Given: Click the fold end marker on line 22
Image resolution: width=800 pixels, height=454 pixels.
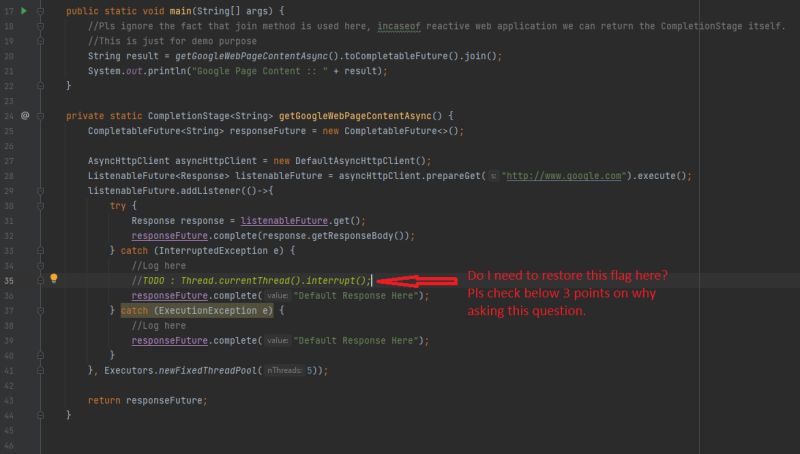Looking at the screenshot, I should coord(40,86).
